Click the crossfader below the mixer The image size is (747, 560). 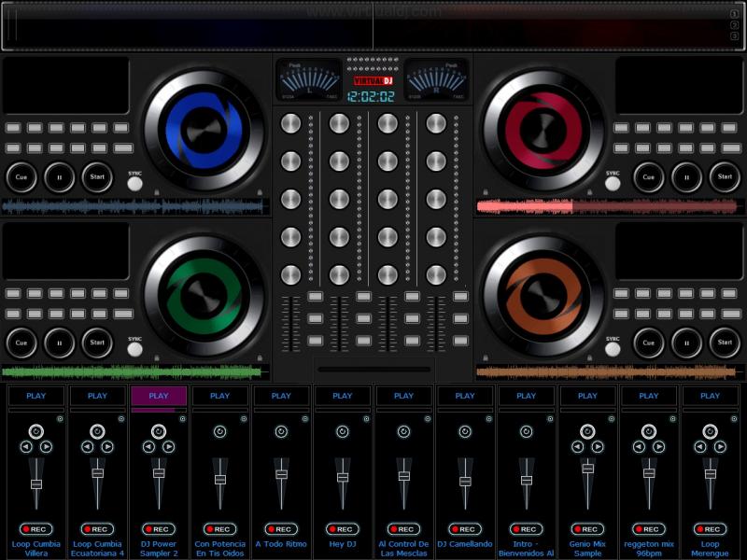point(374,369)
